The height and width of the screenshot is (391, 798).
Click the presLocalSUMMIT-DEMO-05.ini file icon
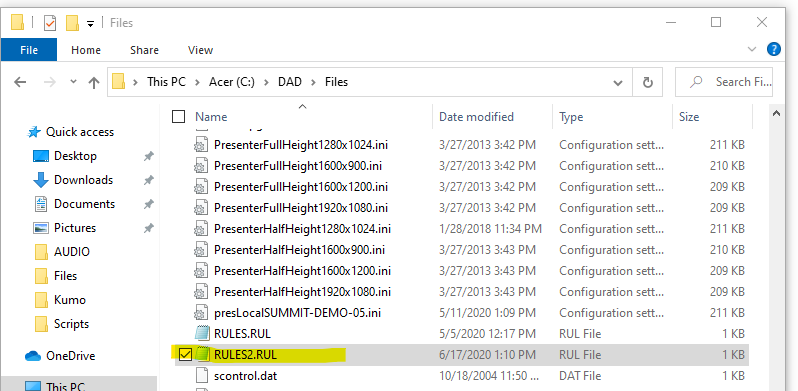click(202, 313)
